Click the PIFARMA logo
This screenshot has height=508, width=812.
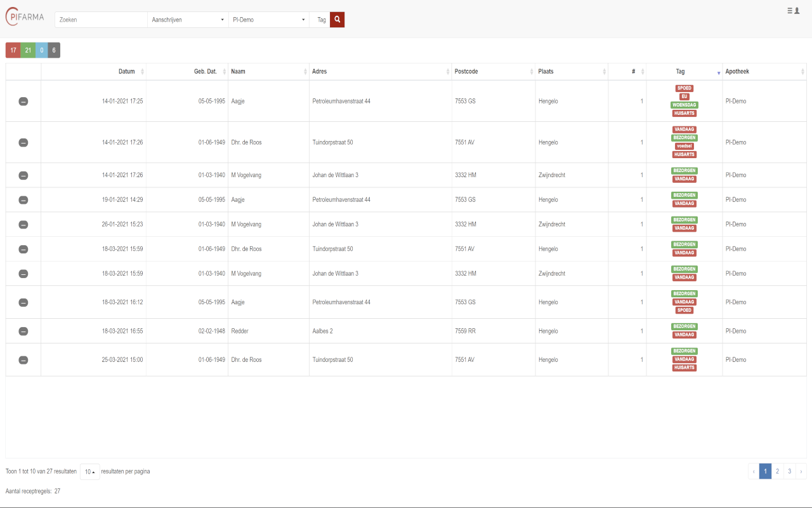point(25,17)
